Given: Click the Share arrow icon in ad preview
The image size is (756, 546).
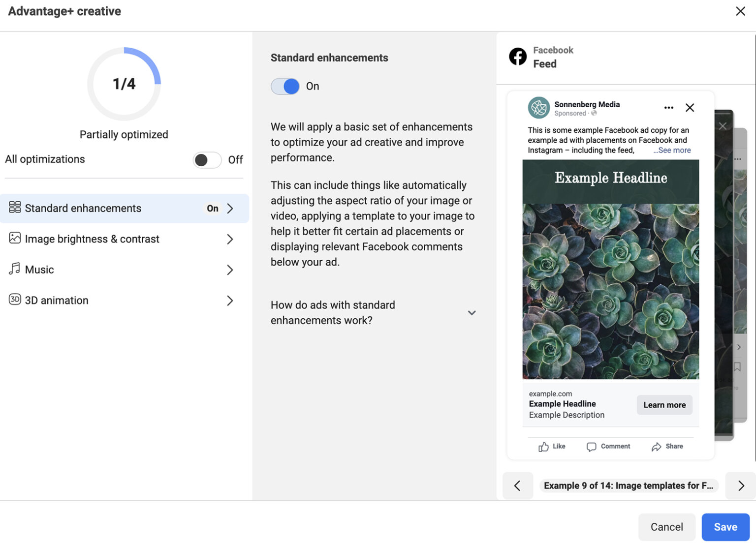Looking at the screenshot, I should 656,447.
